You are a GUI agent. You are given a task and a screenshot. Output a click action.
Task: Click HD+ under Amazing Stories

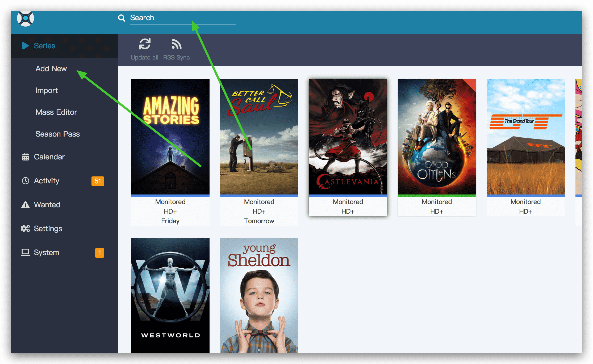170,211
